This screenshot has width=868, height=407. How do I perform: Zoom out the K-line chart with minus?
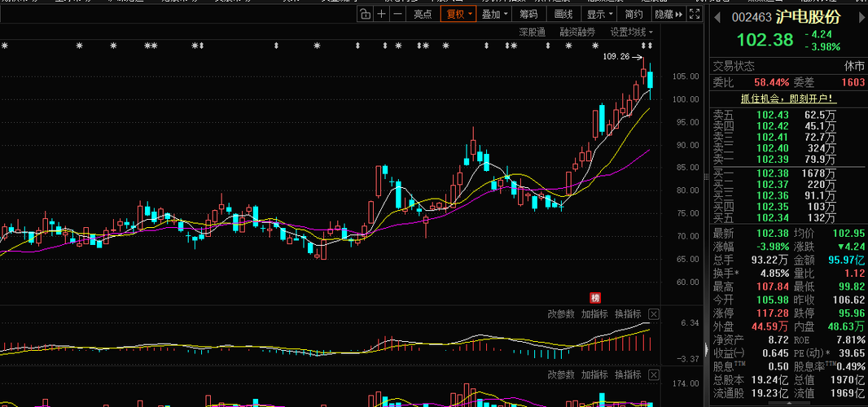[x=397, y=15]
